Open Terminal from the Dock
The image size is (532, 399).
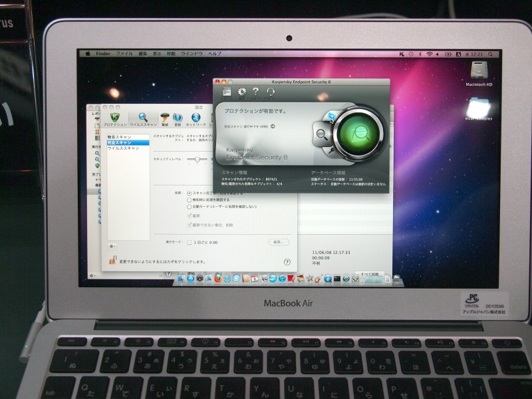pos(336,279)
